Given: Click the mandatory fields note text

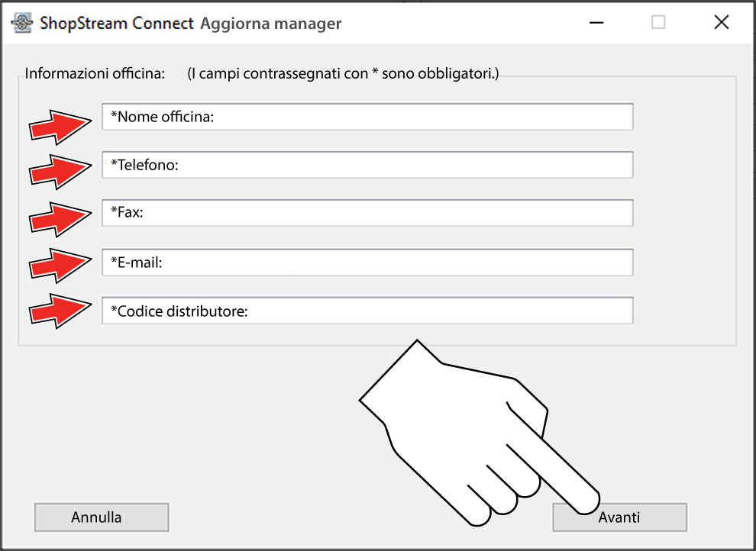Looking at the screenshot, I should pos(343,74).
